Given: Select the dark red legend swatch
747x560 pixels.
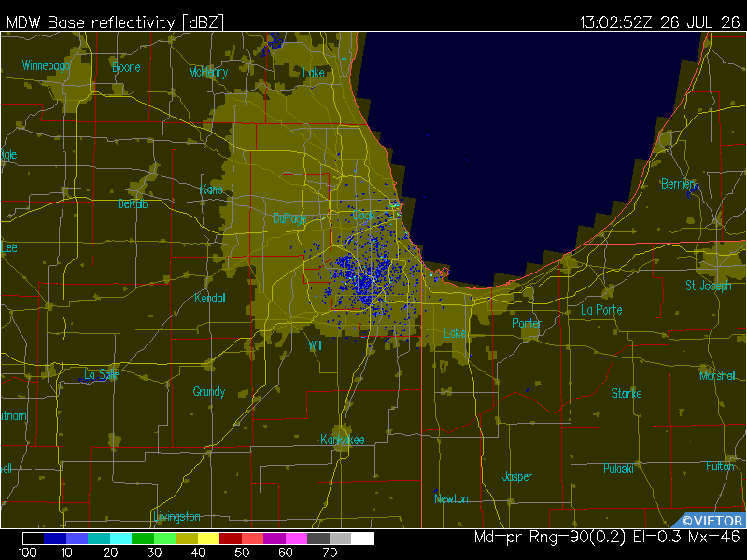Looking at the screenshot, I should 231,539.
